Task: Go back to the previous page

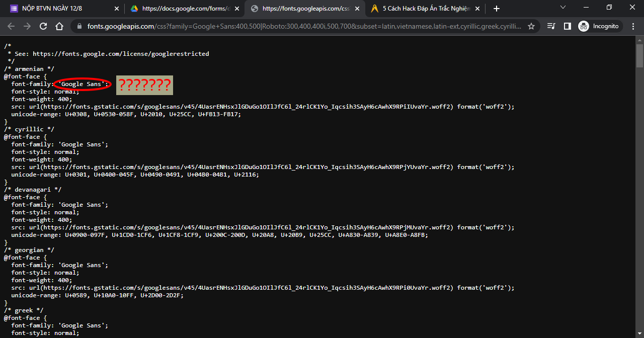Action: tap(11, 26)
